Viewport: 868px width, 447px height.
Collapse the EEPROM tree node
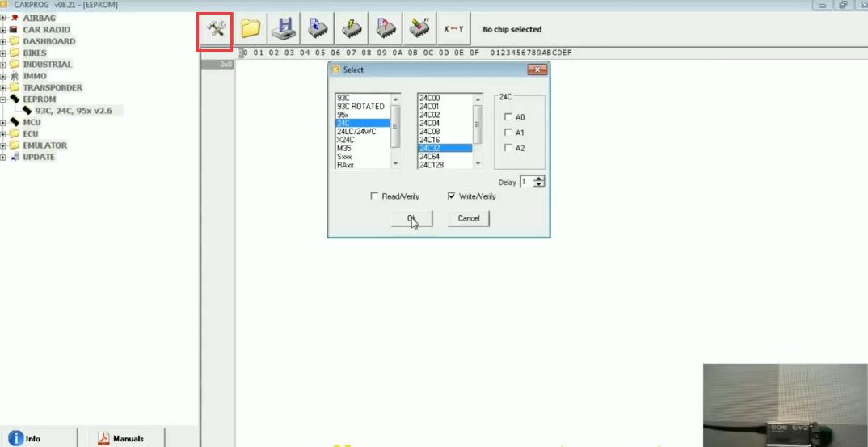[x=3, y=99]
